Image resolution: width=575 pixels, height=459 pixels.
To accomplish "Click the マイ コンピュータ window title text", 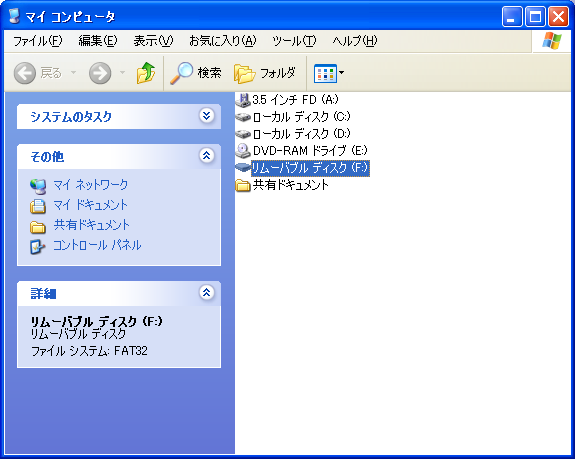I will 70,16.
